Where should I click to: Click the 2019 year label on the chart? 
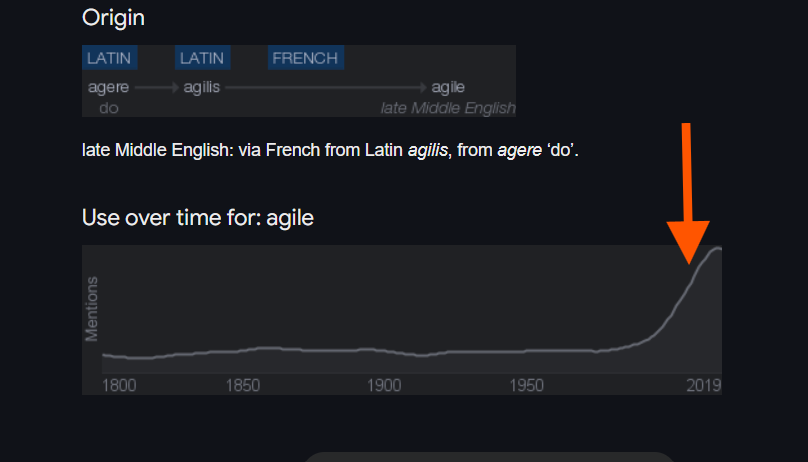[x=703, y=385]
